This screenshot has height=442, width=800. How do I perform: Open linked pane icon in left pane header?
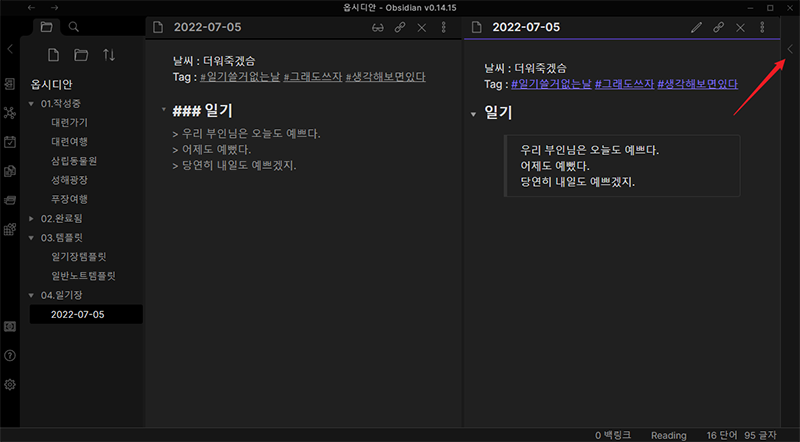(x=400, y=28)
